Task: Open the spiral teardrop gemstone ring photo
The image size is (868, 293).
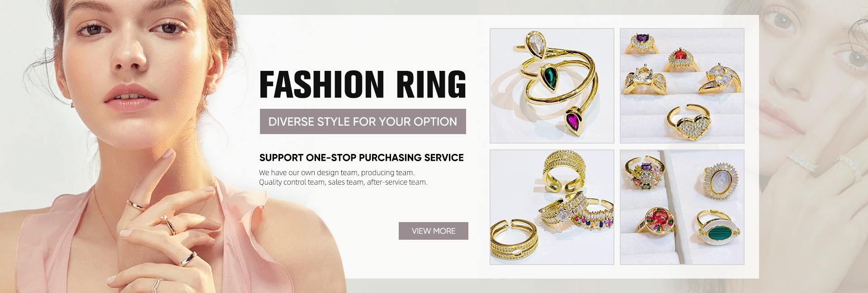Action: (x=552, y=86)
